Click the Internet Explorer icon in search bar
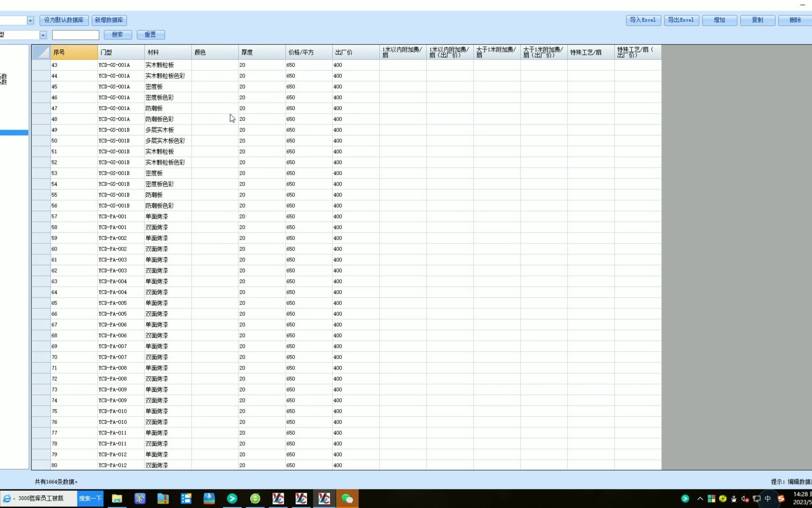The height and width of the screenshot is (508, 812). click(x=7, y=499)
